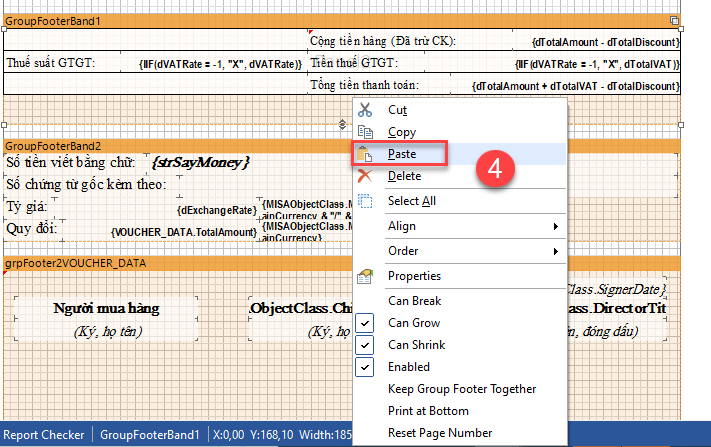This screenshot has height=447, width=711.
Task: Click the Properties icon
Action: click(x=365, y=276)
